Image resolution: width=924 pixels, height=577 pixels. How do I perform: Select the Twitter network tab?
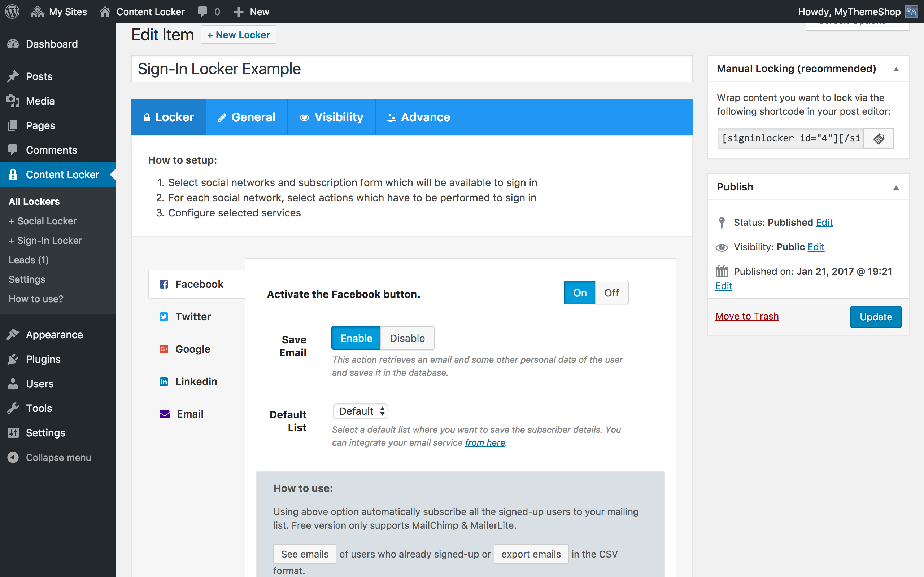192,317
